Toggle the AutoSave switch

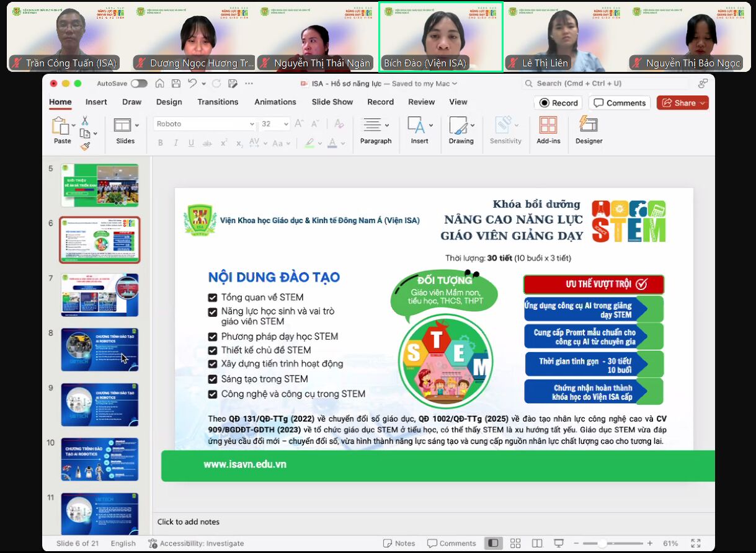point(139,84)
